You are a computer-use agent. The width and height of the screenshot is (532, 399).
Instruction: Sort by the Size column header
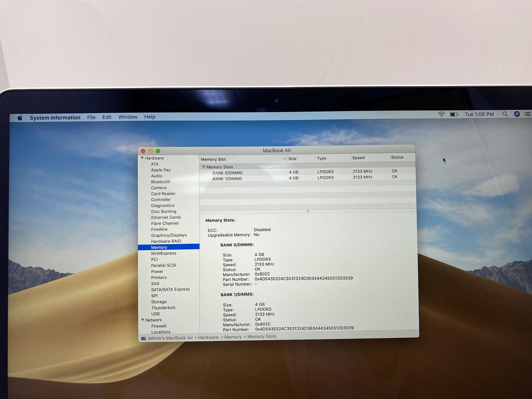click(x=301, y=158)
